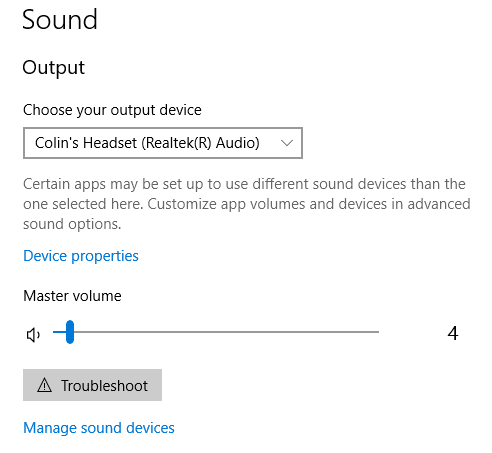
Task: Click the middle of the Master volume track
Action: [216, 332]
